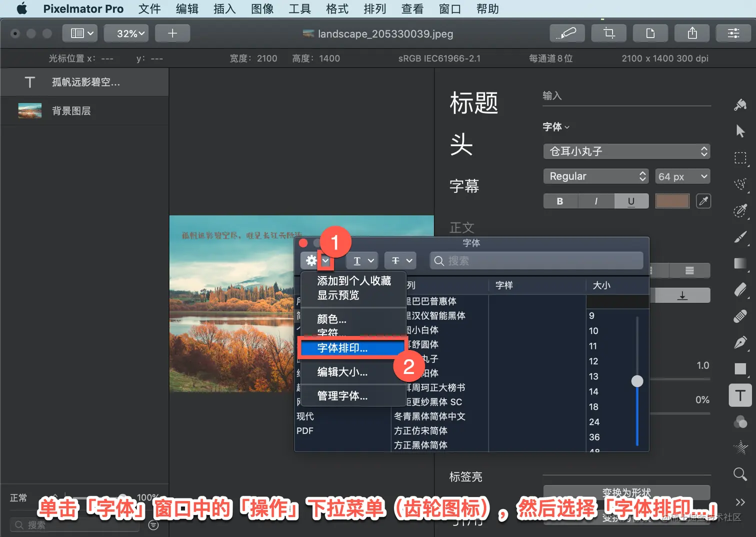
Task: Apply the 头 text preset
Action: [x=461, y=144]
